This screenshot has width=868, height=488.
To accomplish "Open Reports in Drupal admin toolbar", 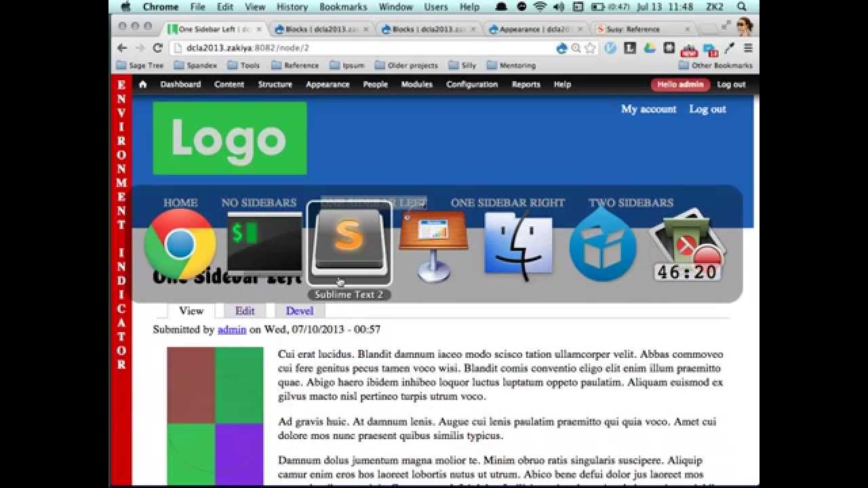I will pyautogui.click(x=526, y=85).
